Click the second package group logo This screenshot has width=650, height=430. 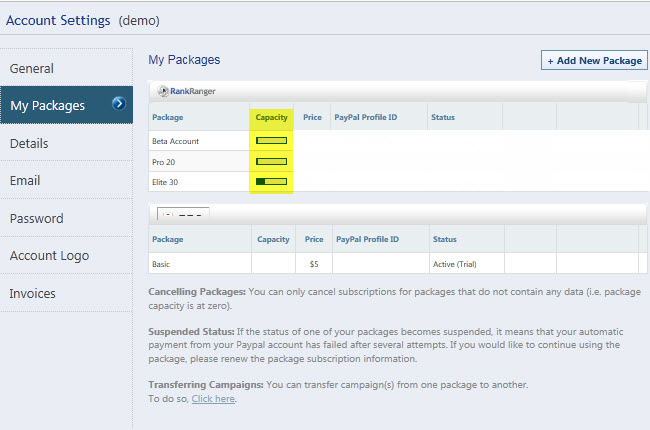[184, 214]
